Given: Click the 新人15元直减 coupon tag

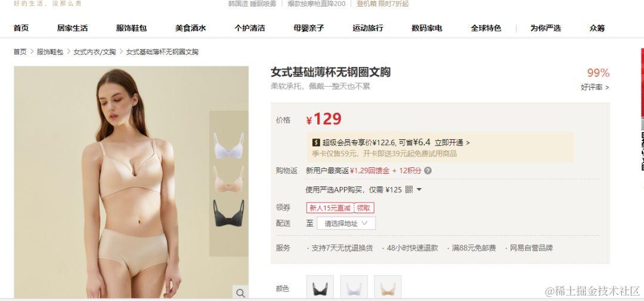Looking at the screenshot, I should tap(330, 208).
